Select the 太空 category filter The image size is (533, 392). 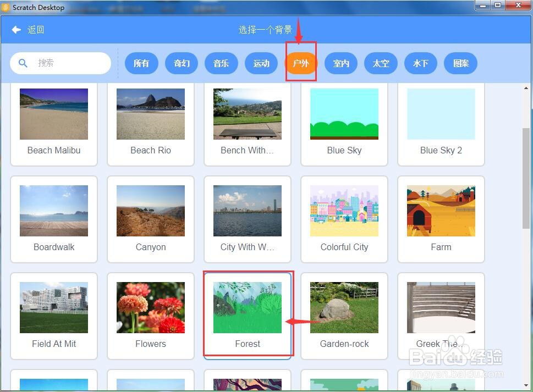(x=381, y=63)
